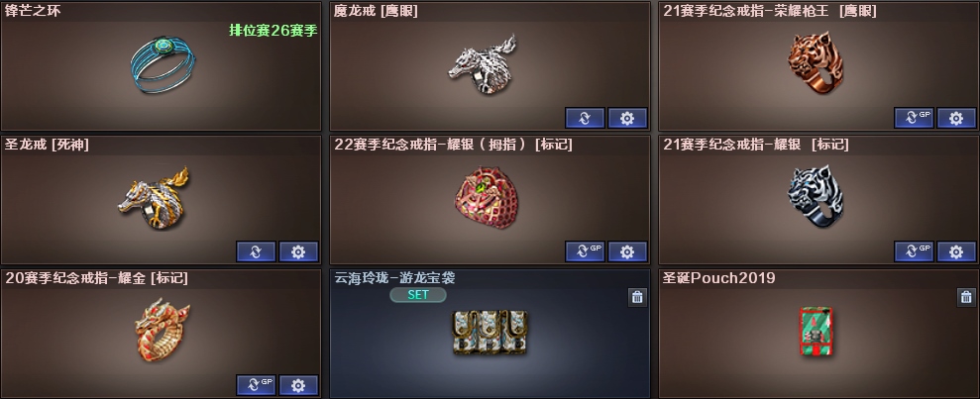The width and height of the screenshot is (980, 399).
Task: Click the SET badge on 云海玲珑-游龙宝袋
Action: point(418,295)
